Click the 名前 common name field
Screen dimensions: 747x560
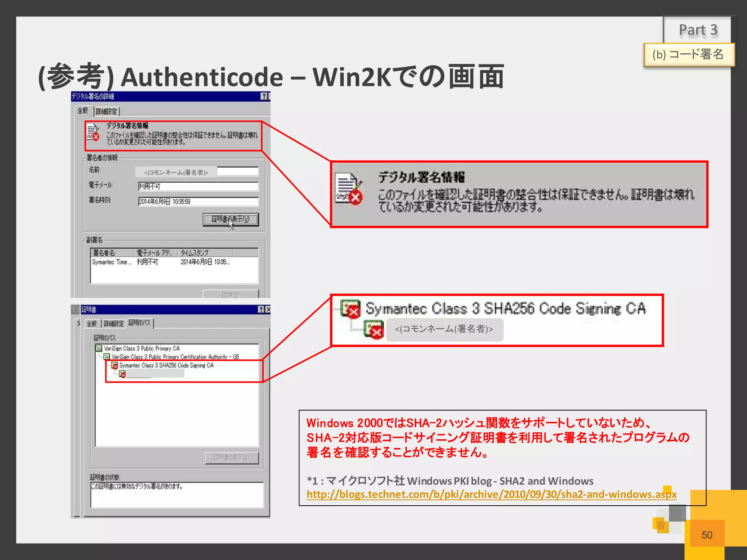[197, 172]
